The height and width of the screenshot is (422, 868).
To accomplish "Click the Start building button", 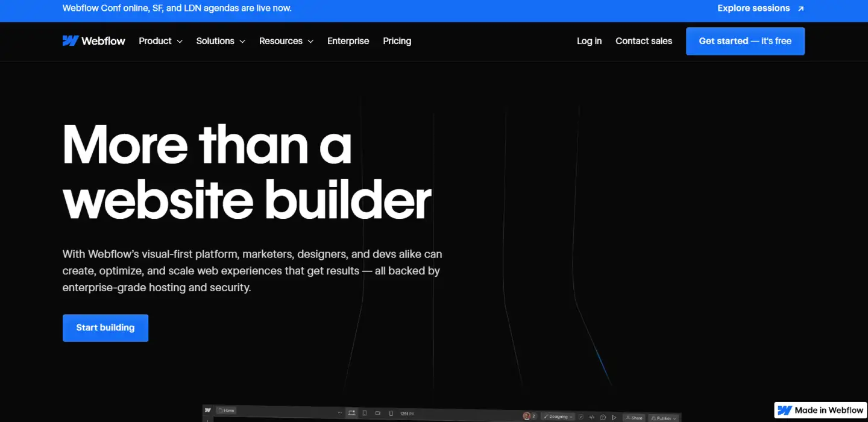I will click(x=105, y=328).
